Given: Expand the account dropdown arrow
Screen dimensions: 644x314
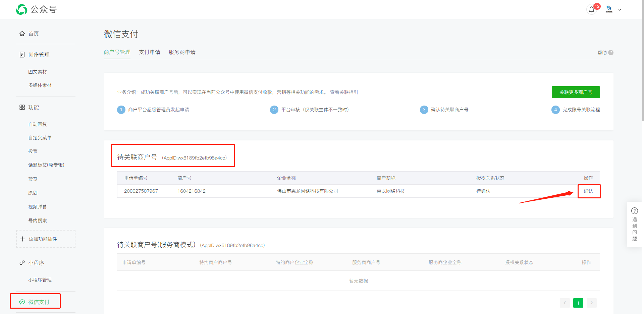Looking at the screenshot, I should (x=620, y=10).
